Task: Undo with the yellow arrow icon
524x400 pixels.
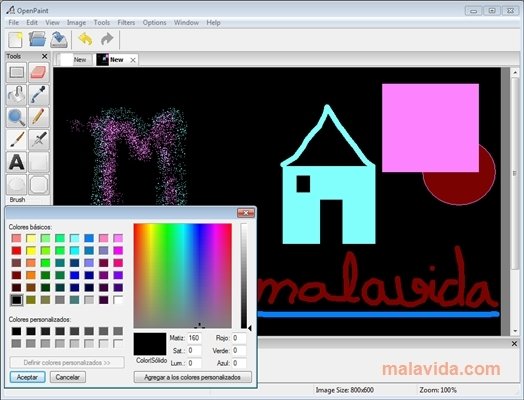Action: pos(85,39)
